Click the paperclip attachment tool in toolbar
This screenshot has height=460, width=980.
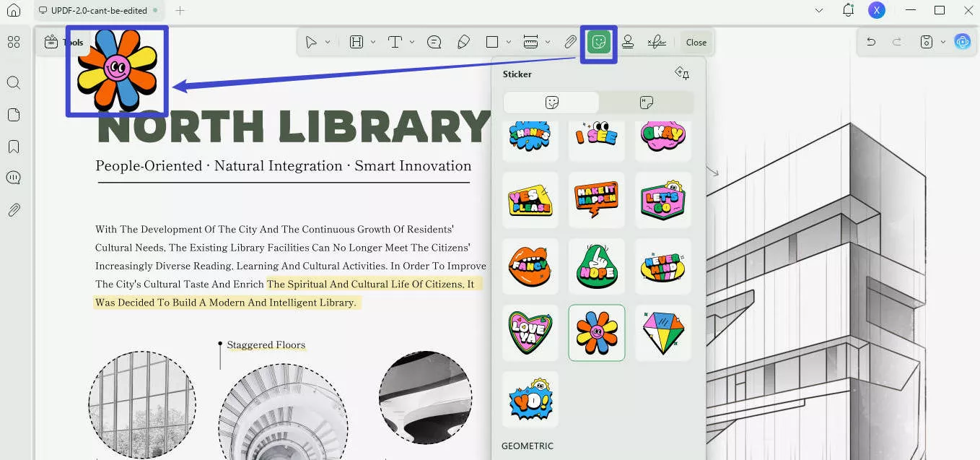point(570,42)
